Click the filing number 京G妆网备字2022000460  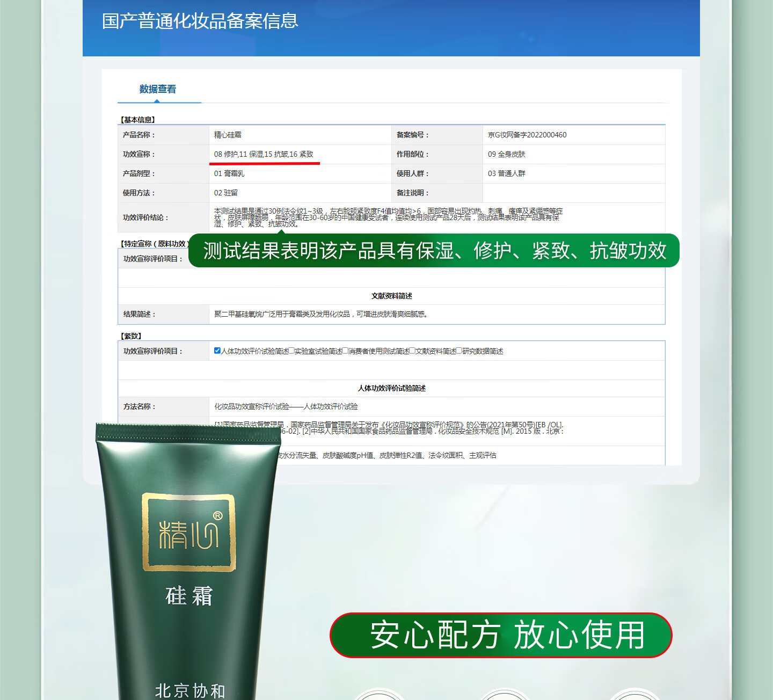(527, 135)
